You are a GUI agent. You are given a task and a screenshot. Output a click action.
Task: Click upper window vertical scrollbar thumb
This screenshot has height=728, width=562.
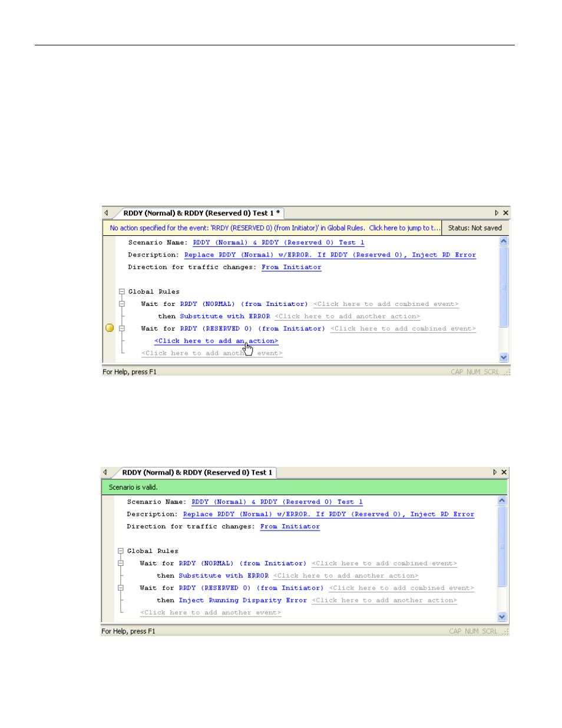(504, 286)
